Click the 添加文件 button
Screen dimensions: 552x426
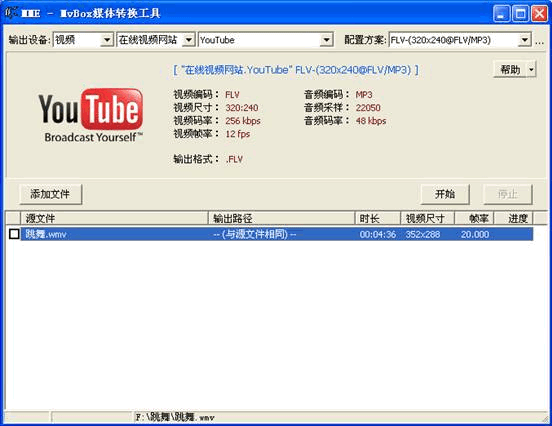(50, 194)
